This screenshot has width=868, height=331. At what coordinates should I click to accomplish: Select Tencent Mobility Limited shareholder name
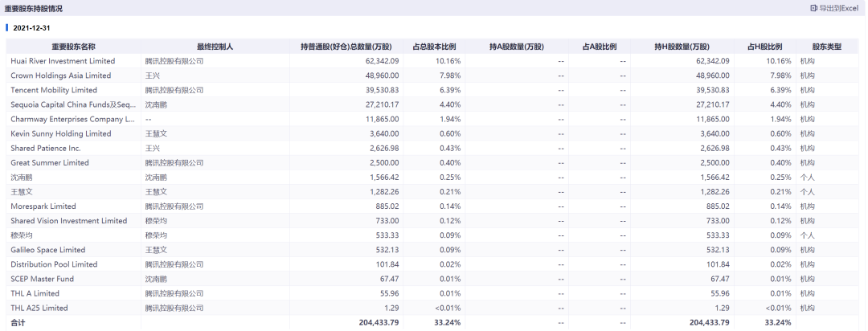[x=54, y=90]
